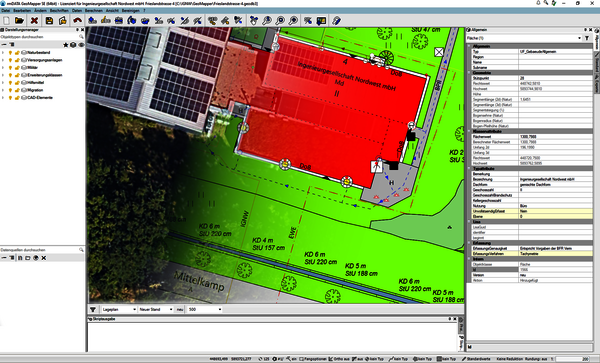The height and width of the screenshot is (363, 600).
Task: Save the project with the floppy disk icon
Action: click(49, 21)
